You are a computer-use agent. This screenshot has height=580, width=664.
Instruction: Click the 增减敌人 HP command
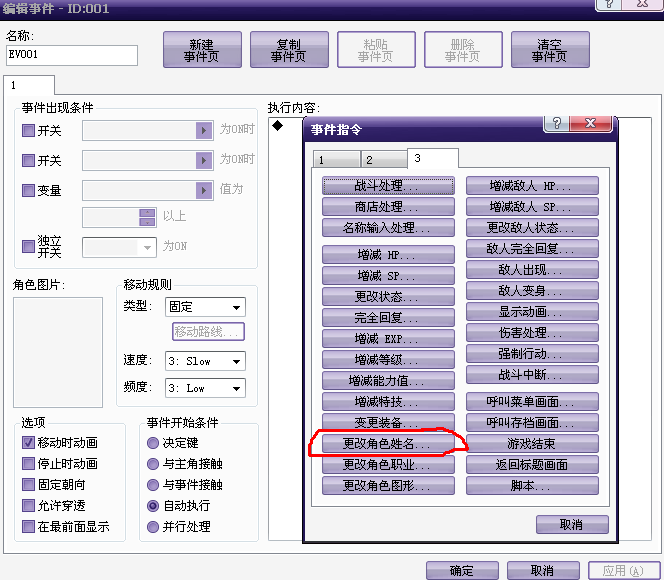tap(532, 186)
